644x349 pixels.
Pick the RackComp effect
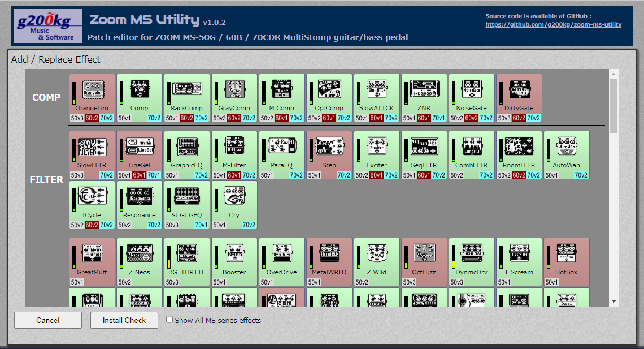click(187, 98)
